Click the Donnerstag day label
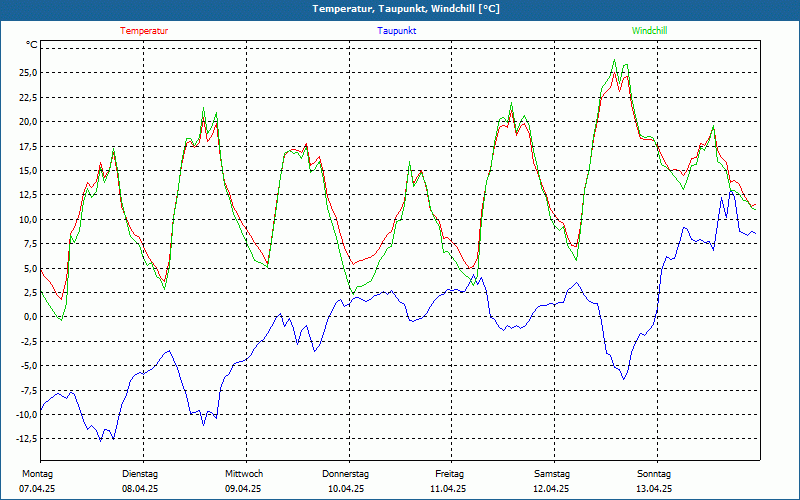 [x=345, y=474]
